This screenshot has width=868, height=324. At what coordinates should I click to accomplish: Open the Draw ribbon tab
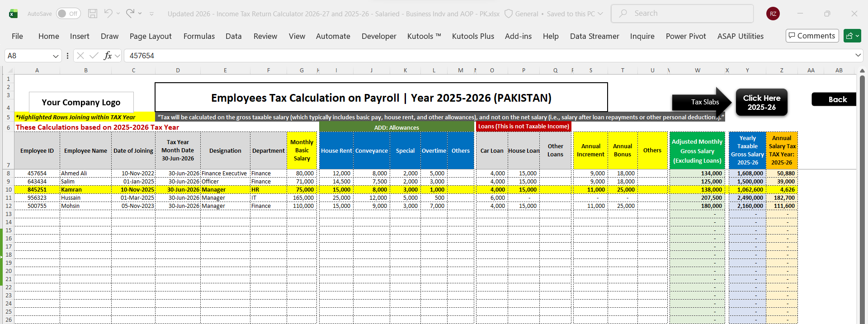coord(109,36)
